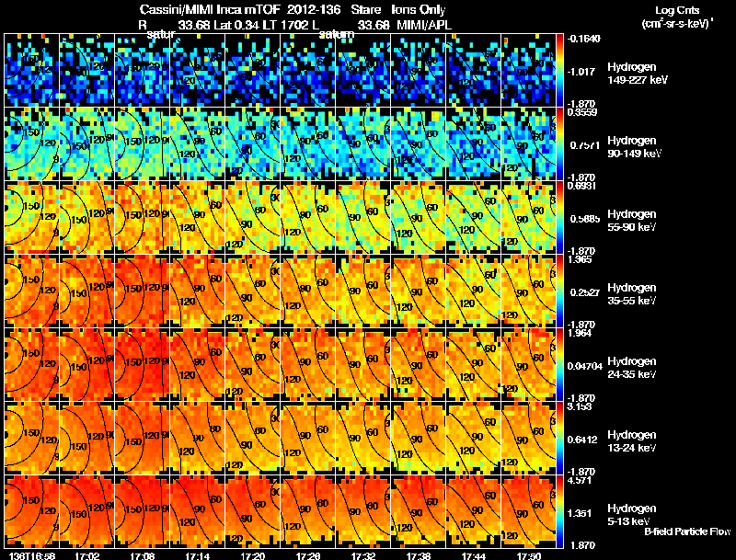Select the '0.7571' color scale value
736x560 pixels.
pos(585,145)
